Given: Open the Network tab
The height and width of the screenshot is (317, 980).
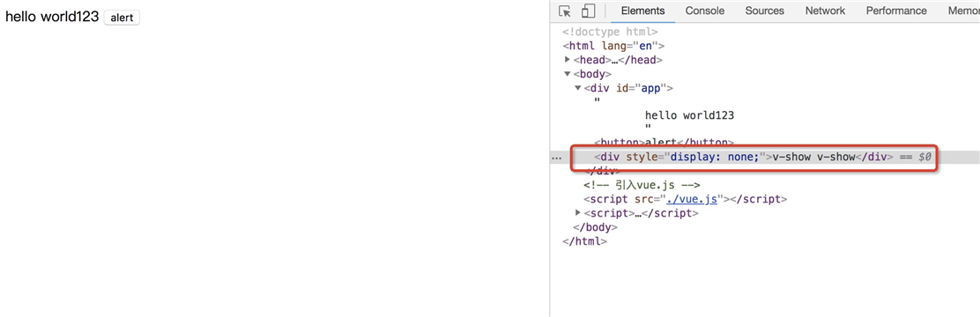Looking at the screenshot, I should click(825, 11).
